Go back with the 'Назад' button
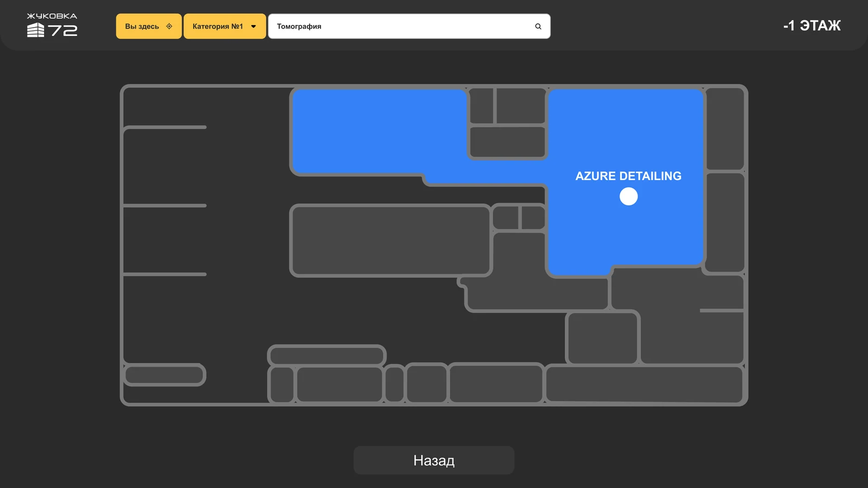The height and width of the screenshot is (488, 868). 434,460
